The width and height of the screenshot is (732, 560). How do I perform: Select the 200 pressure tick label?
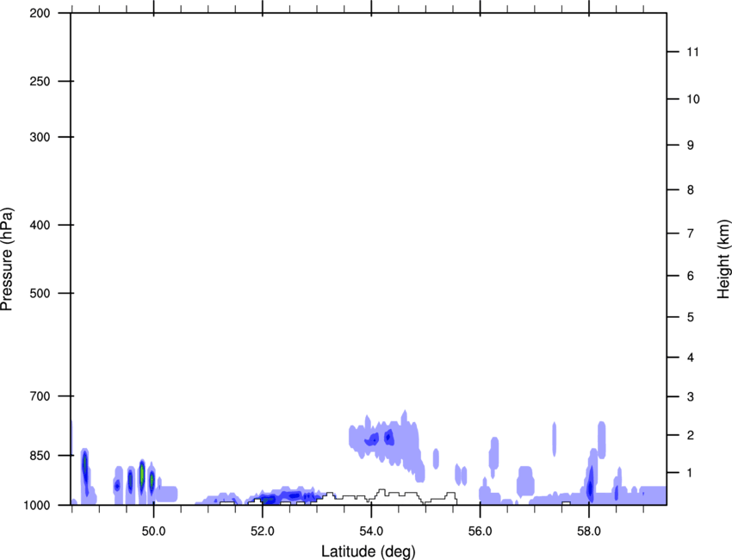tap(40, 13)
